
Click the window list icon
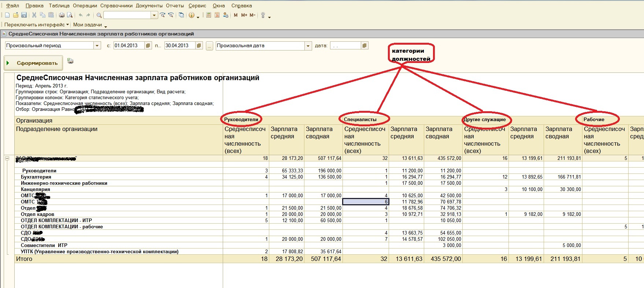click(x=181, y=15)
